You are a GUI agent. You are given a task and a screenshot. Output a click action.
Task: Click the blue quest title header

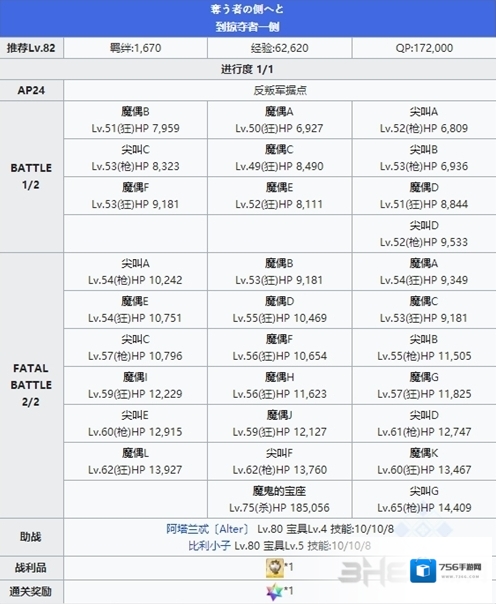[x=248, y=18]
